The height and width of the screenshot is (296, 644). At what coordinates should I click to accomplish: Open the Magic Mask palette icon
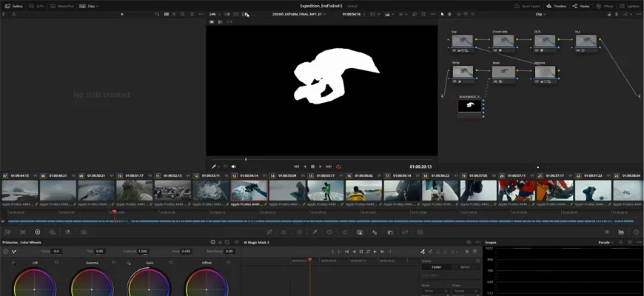360,232
